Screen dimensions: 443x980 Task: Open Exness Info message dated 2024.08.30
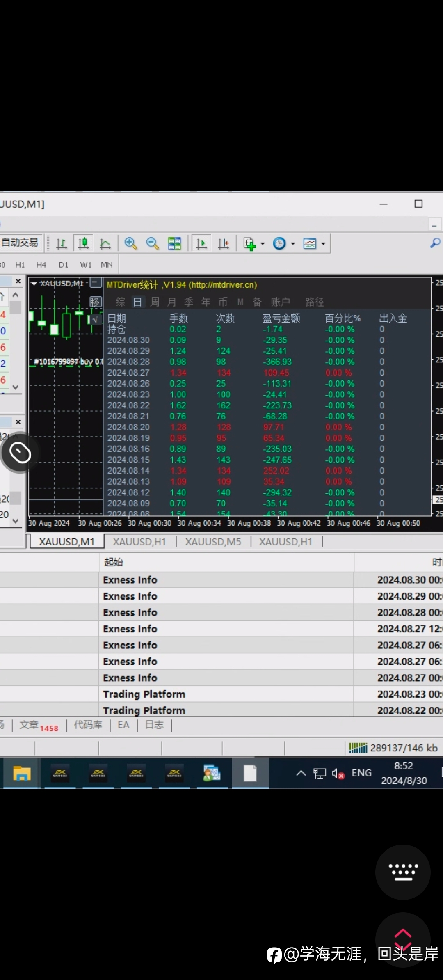tap(221, 580)
